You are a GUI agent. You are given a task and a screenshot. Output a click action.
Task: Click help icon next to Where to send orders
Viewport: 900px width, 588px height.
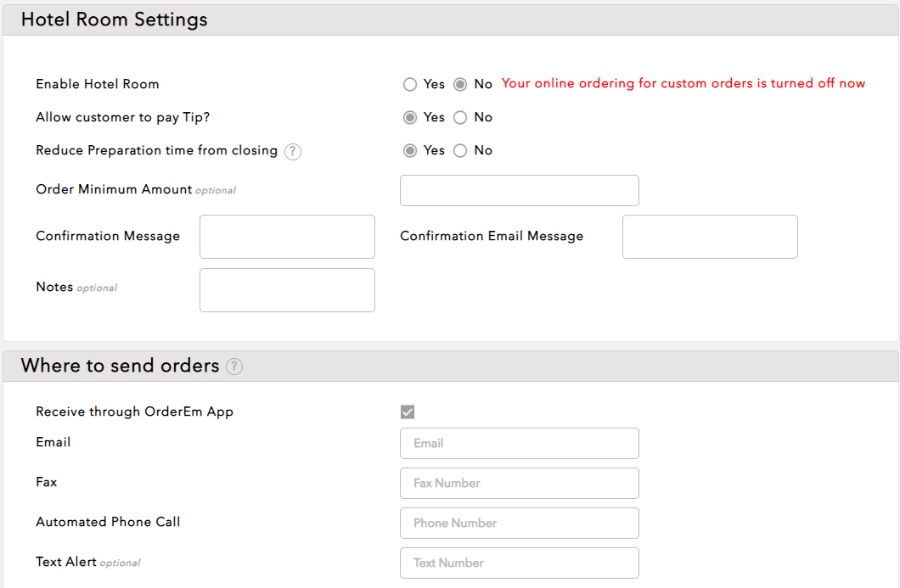click(x=234, y=367)
